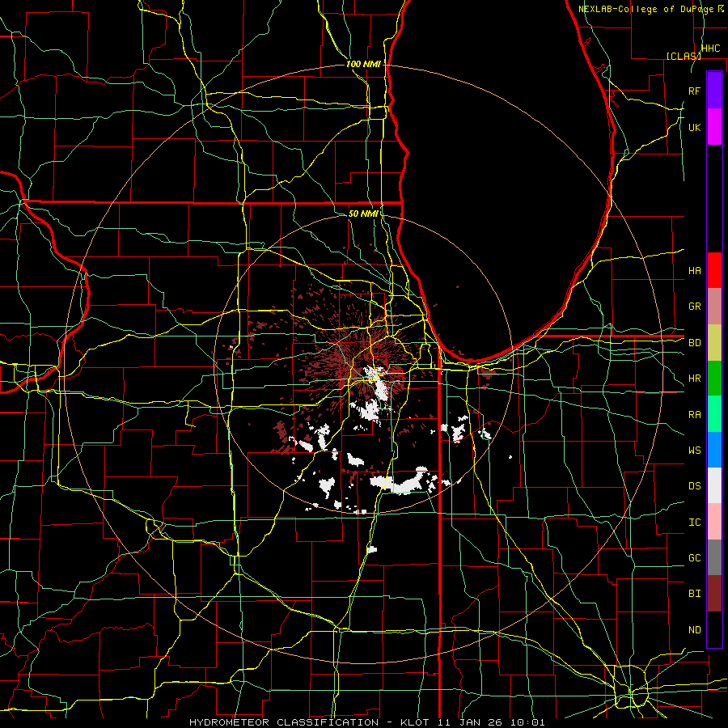Click the HHC product code label
This screenshot has width=728, height=728.
coord(710,49)
